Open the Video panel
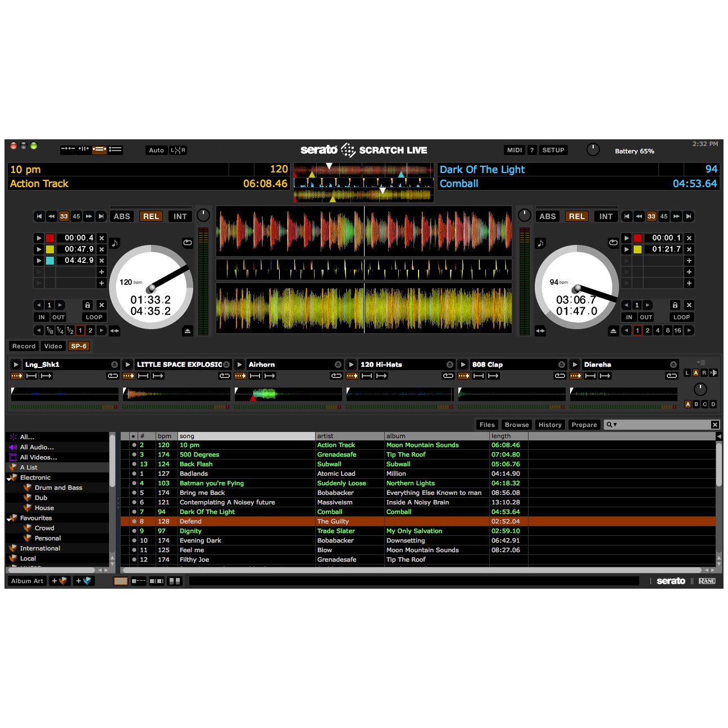 [x=53, y=347]
